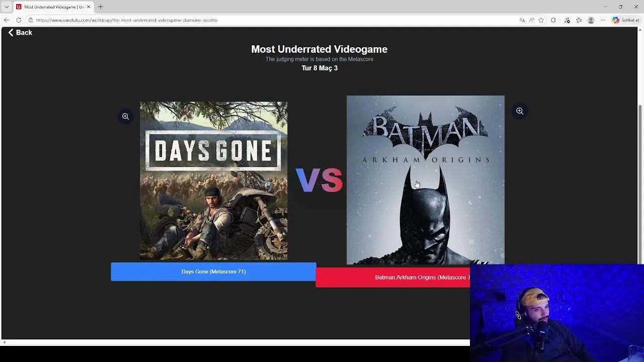Open the translate page icon

coord(522,20)
